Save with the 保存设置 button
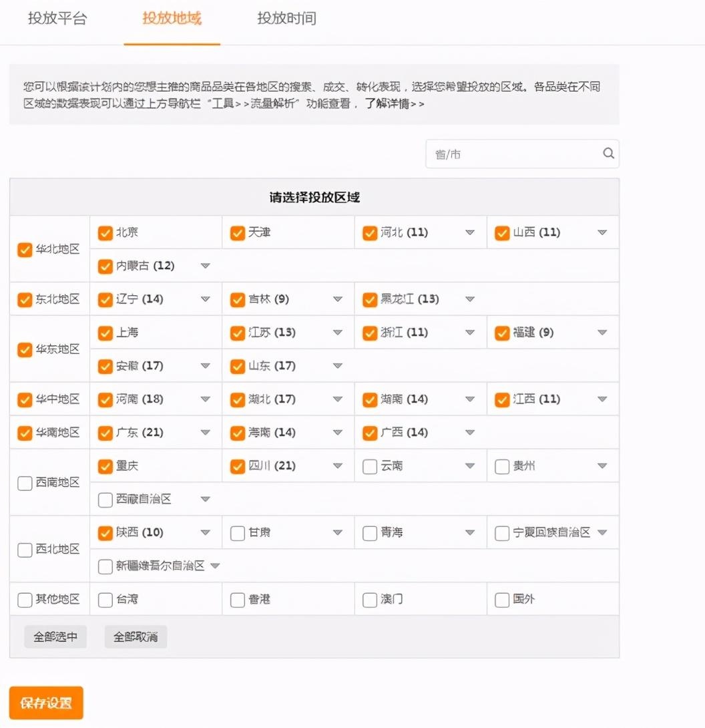Screen dimensions: 705x728 click(x=46, y=703)
